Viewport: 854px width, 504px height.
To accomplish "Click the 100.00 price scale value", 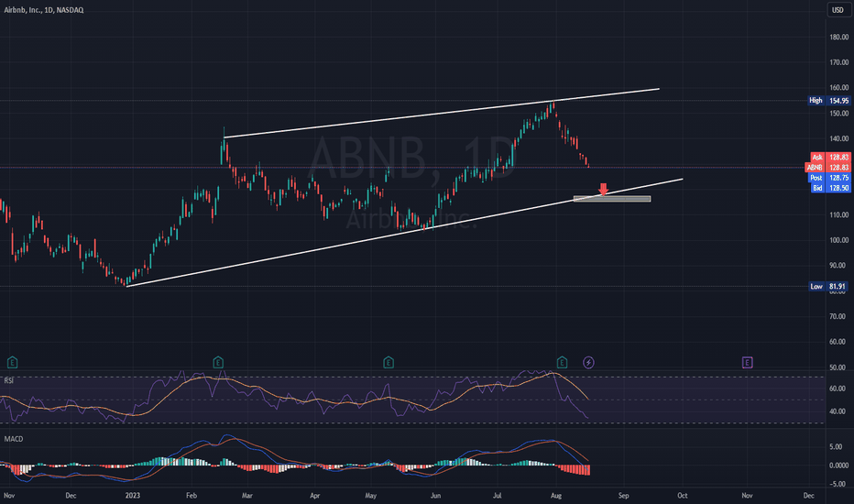I will click(x=838, y=240).
